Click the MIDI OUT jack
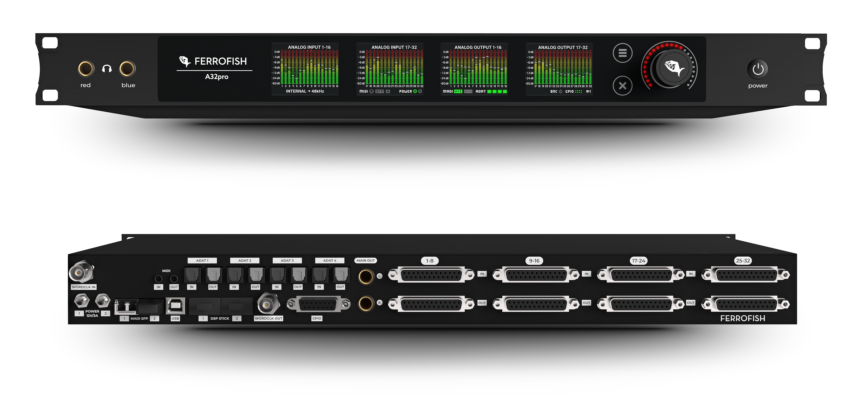868x402 pixels. coord(174,279)
